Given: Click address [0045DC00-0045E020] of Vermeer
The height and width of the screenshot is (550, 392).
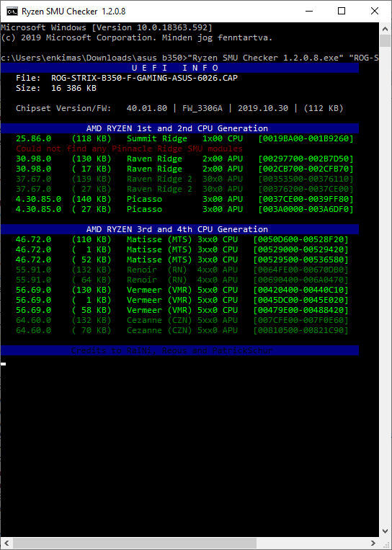Looking at the screenshot, I should (300, 301).
